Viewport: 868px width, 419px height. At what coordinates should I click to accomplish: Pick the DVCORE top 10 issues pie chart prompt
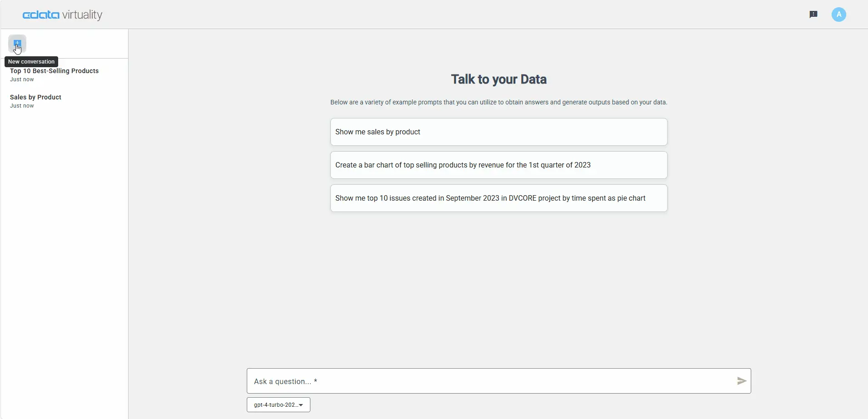pos(498,198)
